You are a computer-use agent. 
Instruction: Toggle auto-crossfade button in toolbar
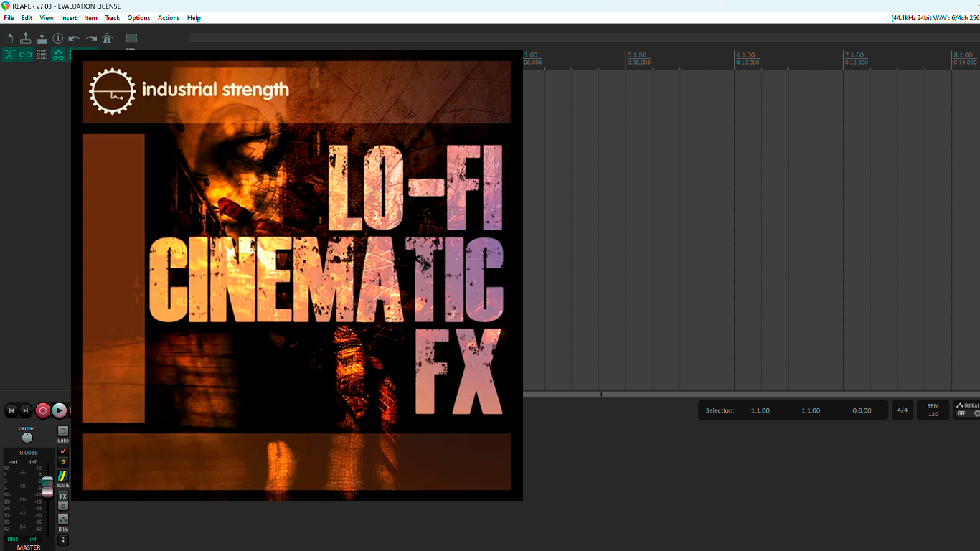point(9,55)
